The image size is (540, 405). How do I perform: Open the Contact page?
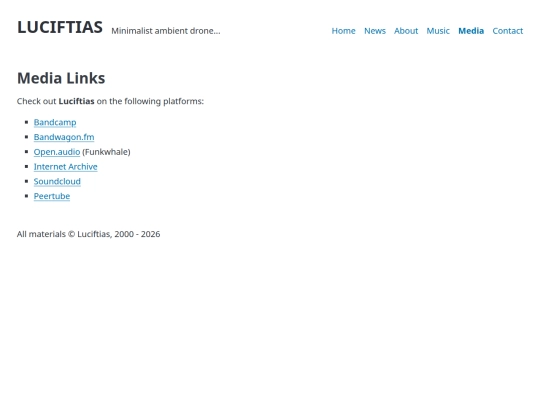click(508, 31)
